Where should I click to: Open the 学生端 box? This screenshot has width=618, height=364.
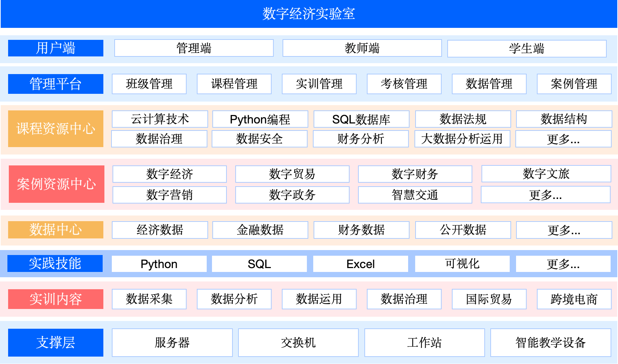pos(527,49)
